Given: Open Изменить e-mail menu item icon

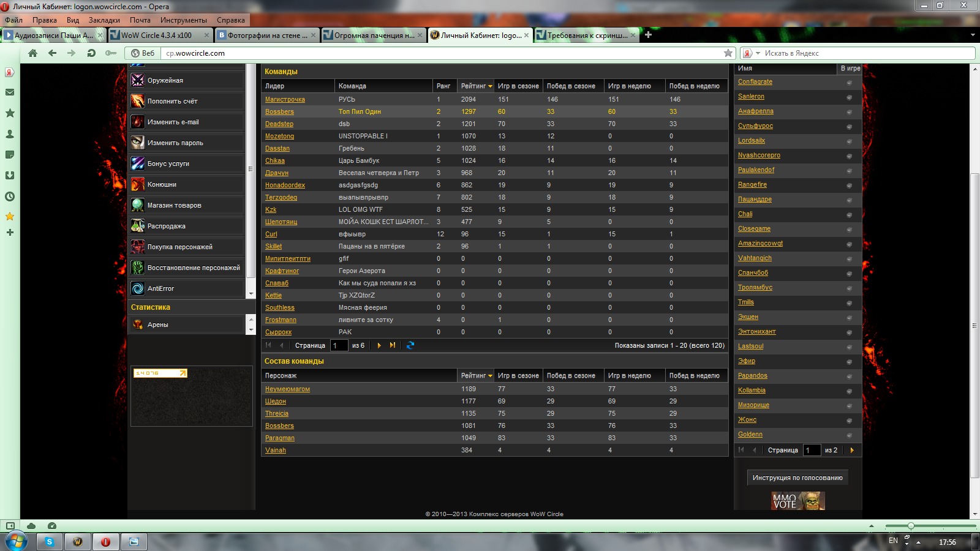Looking at the screenshot, I should (138, 122).
